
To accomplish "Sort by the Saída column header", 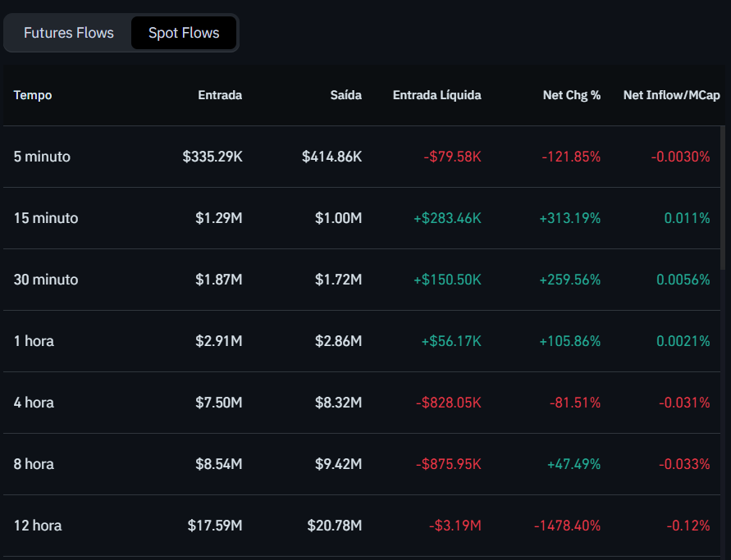I will click(x=345, y=95).
